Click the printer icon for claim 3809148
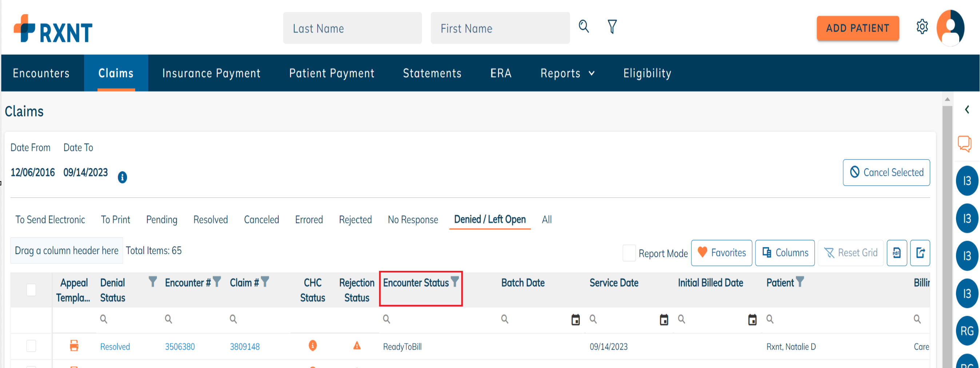Image resolution: width=980 pixels, height=368 pixels. pos(74,346)
